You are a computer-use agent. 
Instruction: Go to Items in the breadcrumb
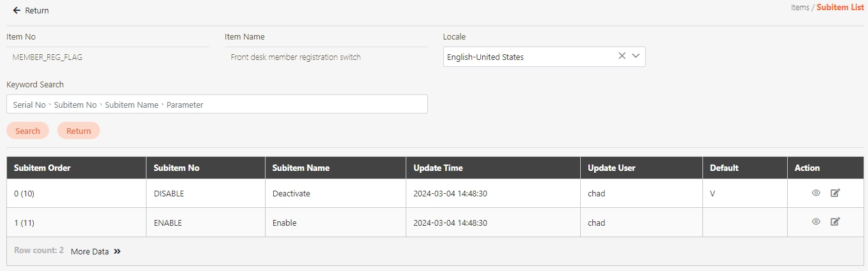799,8
